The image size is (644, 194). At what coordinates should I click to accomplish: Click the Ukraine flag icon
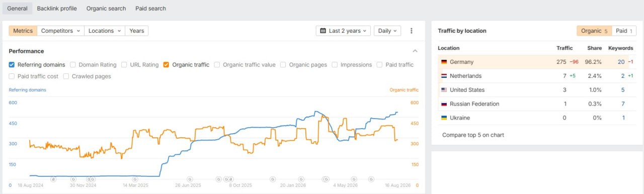click(x=444, y=118)
